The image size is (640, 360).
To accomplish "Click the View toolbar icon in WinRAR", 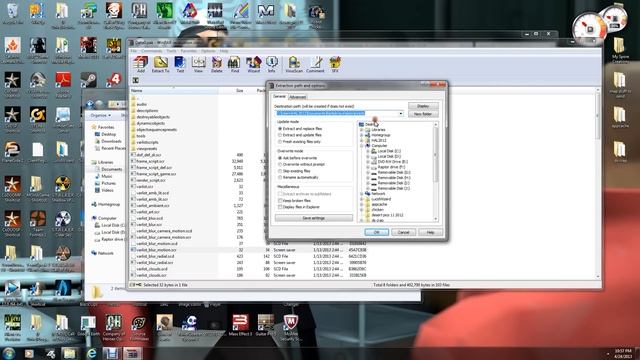I will point(198,64).
